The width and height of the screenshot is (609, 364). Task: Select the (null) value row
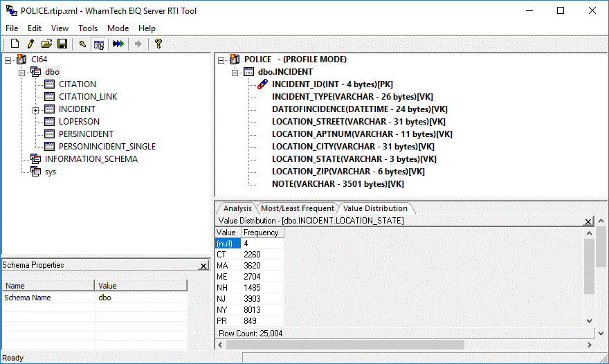point(249,244)
